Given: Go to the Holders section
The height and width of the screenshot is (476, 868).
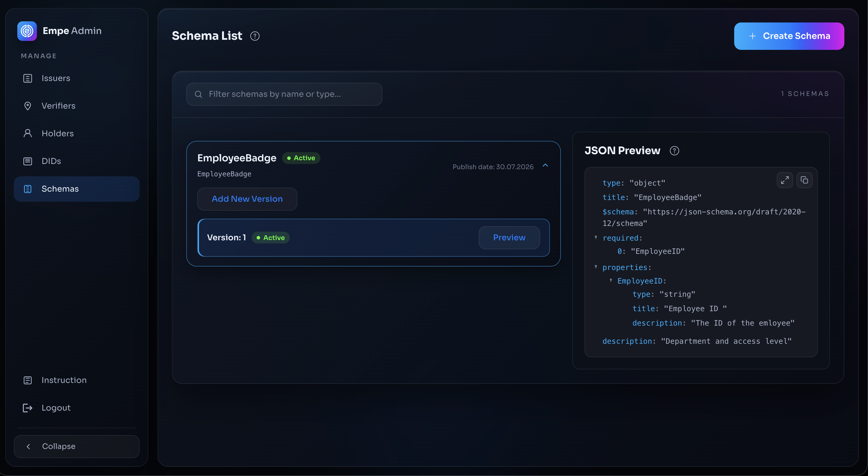Looking at the screenshot, I should [76, 133].
